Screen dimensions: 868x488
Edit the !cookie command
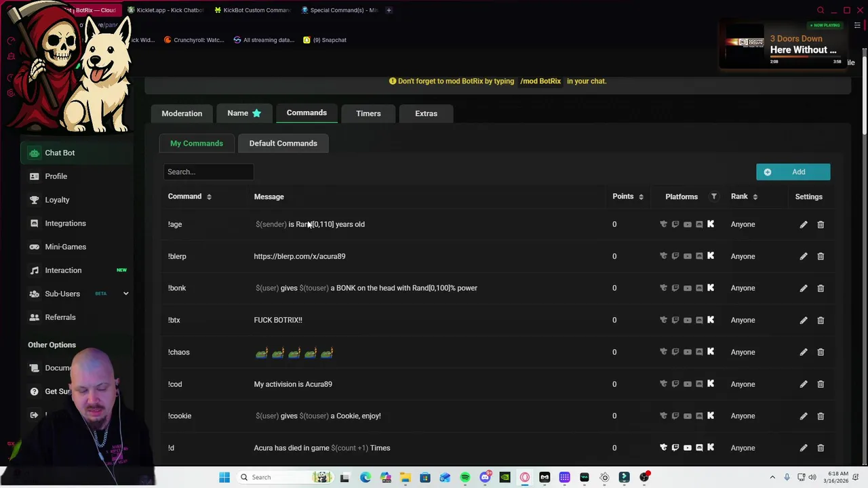804,416
